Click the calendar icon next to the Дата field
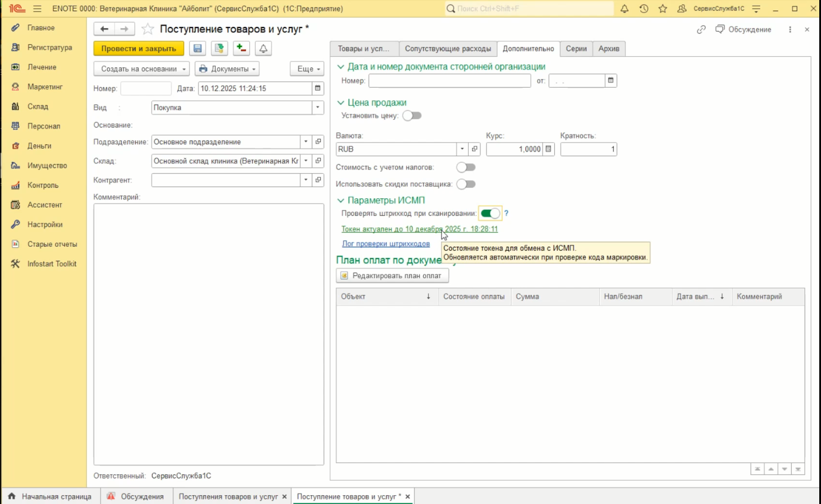 point(318,88)
